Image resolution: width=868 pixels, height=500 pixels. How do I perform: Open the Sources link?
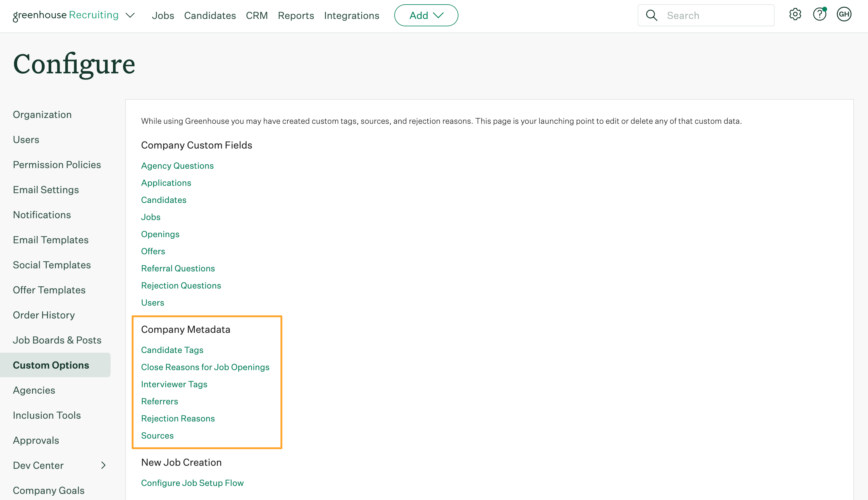pos(158,436)
